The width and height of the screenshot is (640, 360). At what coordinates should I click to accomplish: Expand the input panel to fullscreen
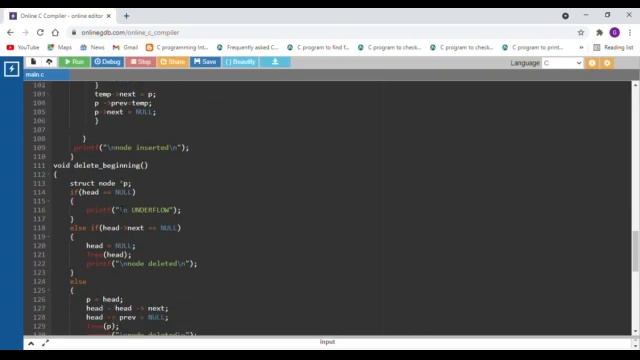tap(45, 344)
